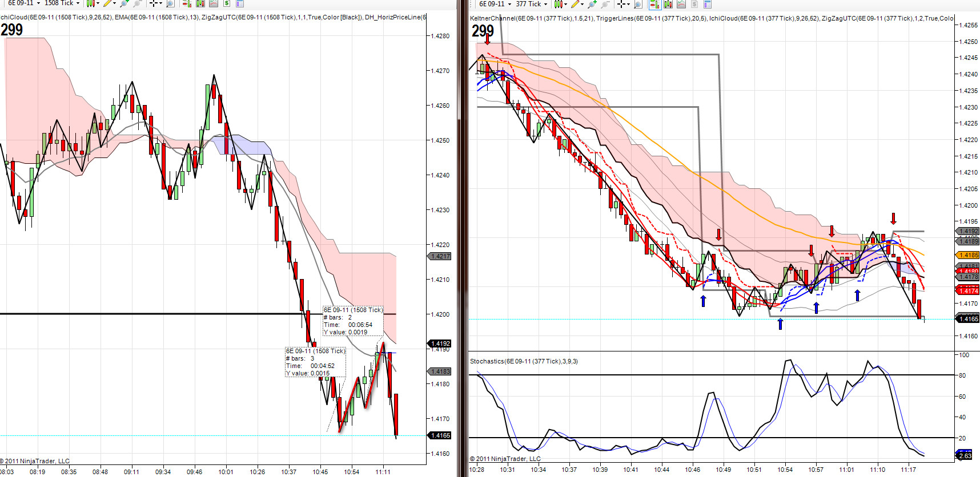Expand the drawing tools arrow on the 1508 Tick chart
980x477 pixels.
tap(115, 3)
